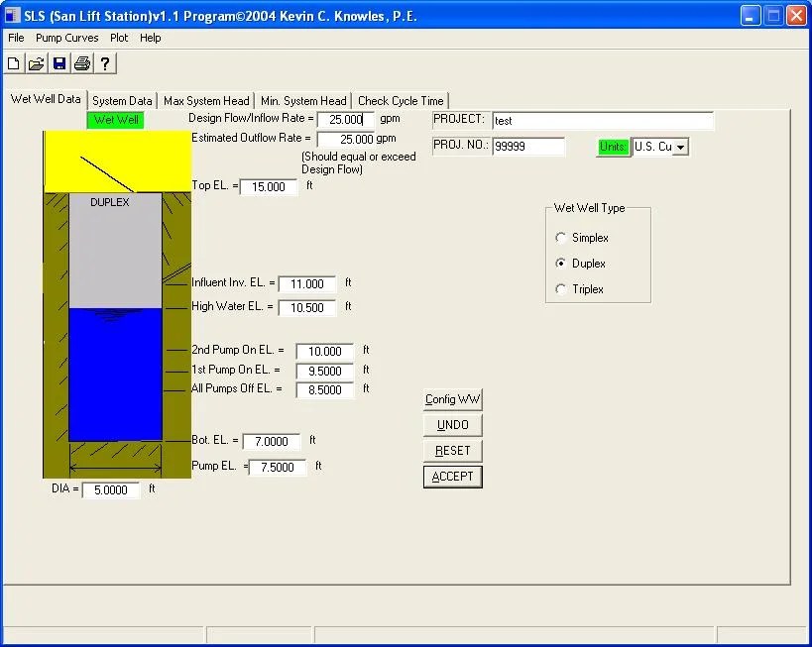The image size is (812, 647).
Task: Switch to the Check Cycle Time tab
Action: 401,100
